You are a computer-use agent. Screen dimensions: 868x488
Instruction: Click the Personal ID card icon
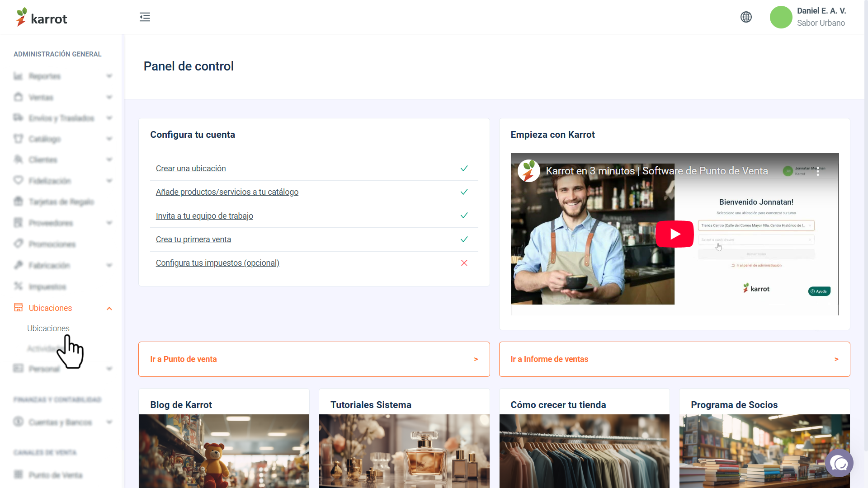click(x=18, y=369)
